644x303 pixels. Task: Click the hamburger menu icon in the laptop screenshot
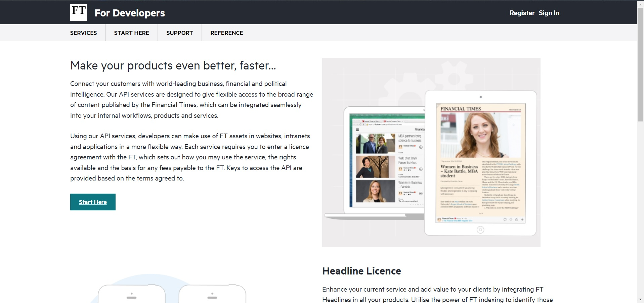point(357,130)
